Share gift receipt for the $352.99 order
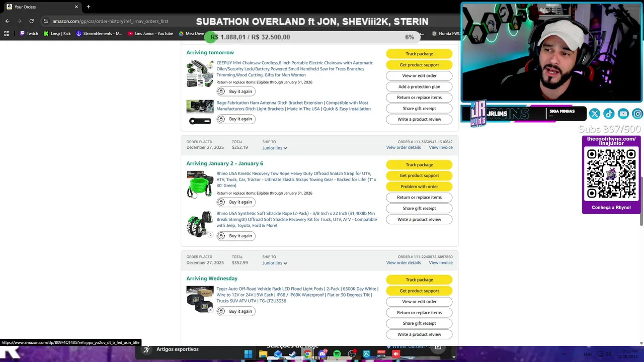644x362 pixels. point(419,323)
